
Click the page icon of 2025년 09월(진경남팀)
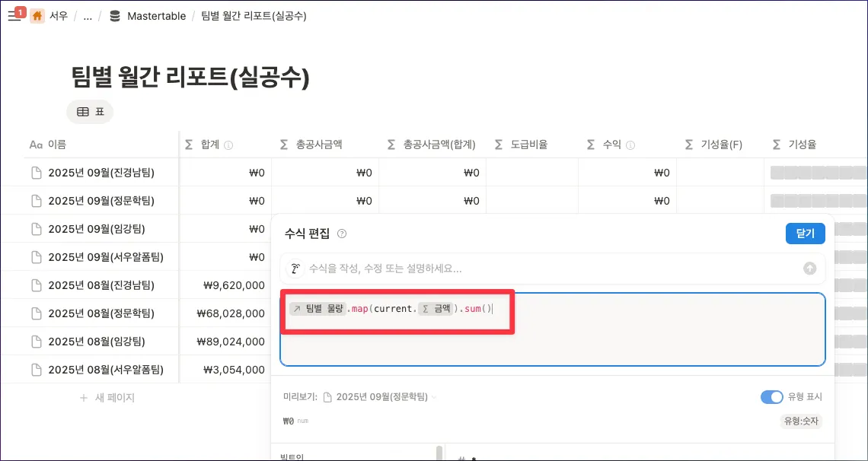36,173
